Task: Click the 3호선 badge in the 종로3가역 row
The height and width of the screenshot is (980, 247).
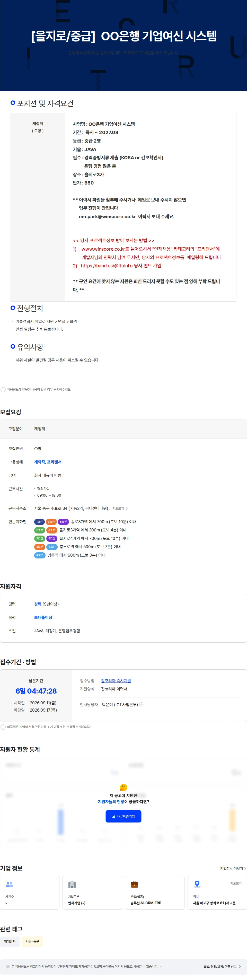Action: pos(51,522)
